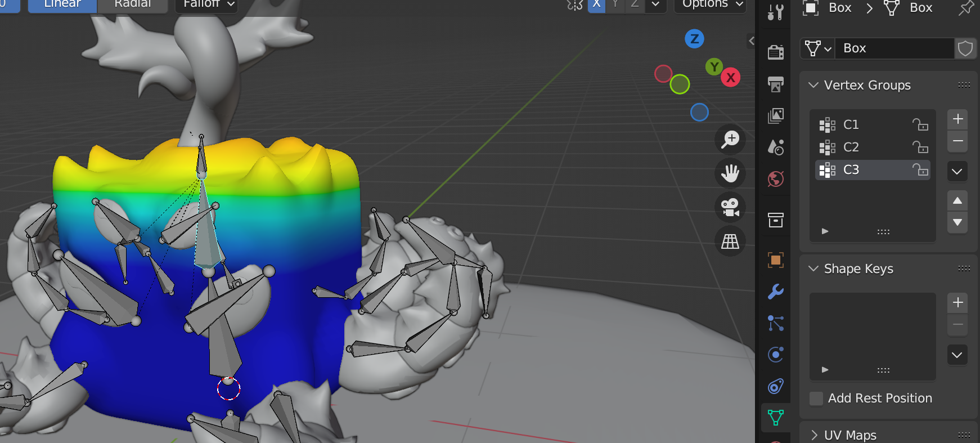Viewport: 980px width, 443px height.
Task: Expand the UV Maps panel
Action: [813, 435]
